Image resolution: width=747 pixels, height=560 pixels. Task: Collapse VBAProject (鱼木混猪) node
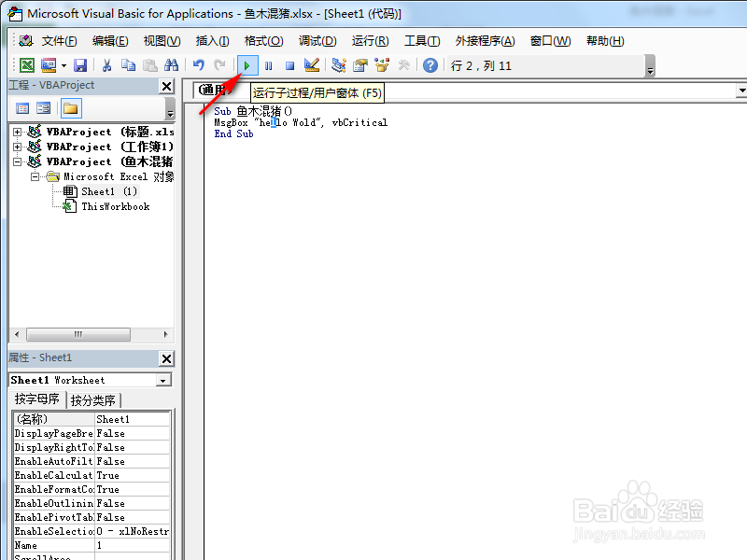tap(17, 161)
